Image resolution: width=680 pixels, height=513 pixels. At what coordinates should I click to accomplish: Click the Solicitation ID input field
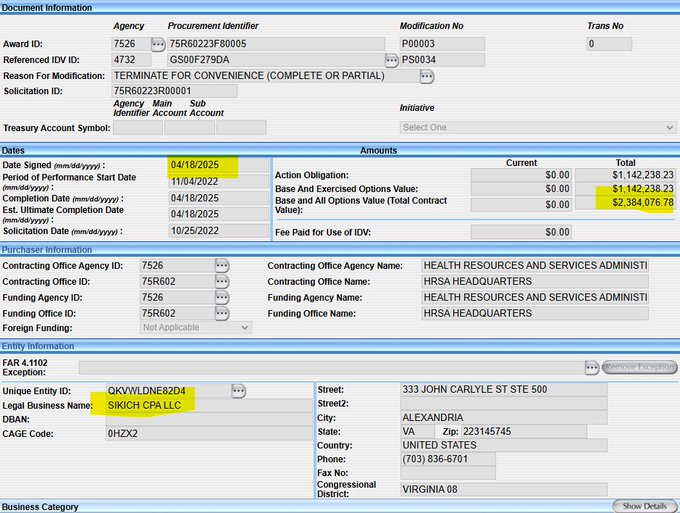click(x=174, y=91)
